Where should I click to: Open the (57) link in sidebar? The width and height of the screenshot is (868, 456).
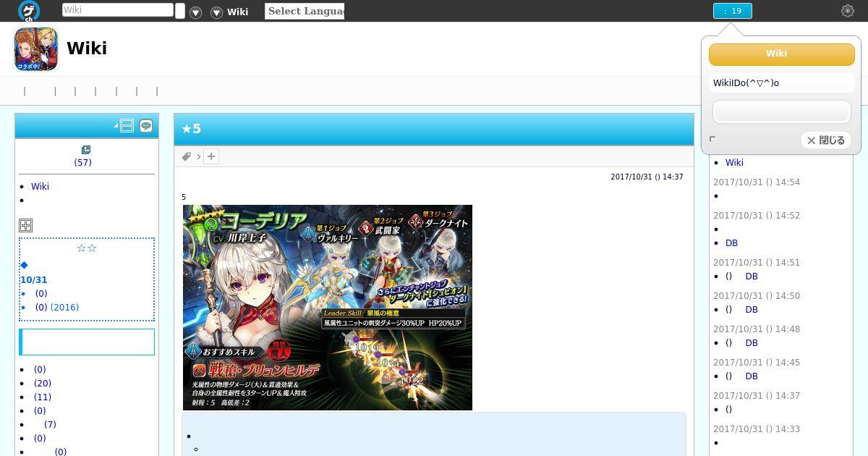82,162
